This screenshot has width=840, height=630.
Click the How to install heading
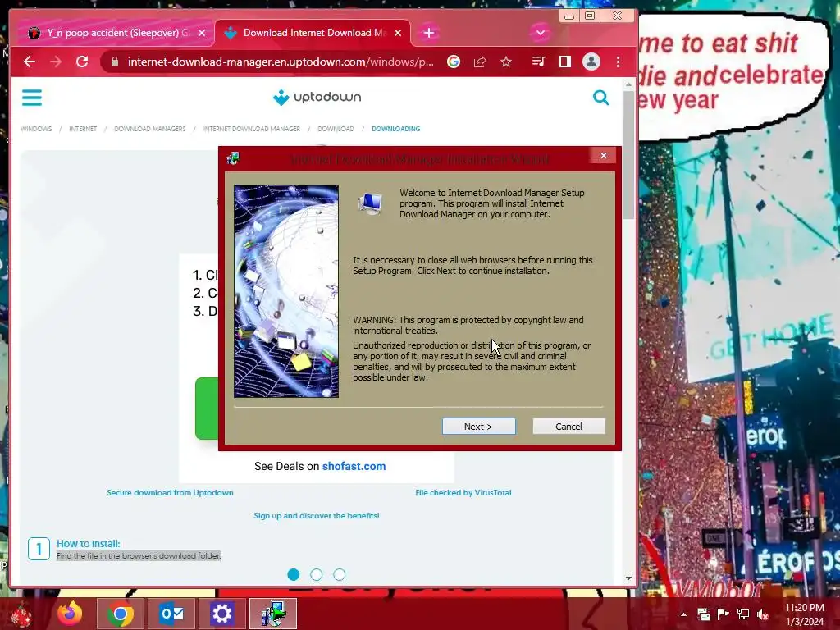(89, 543)
